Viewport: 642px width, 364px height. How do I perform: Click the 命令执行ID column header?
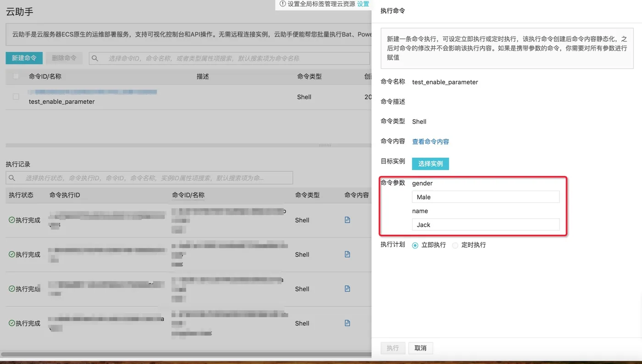pyautogui.click(x=65, y=195)
